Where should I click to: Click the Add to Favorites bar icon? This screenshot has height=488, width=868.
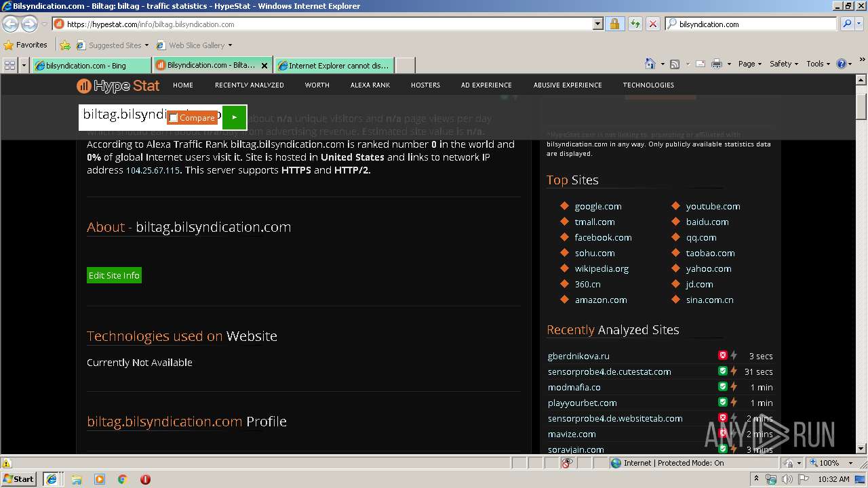click(65, 45)
